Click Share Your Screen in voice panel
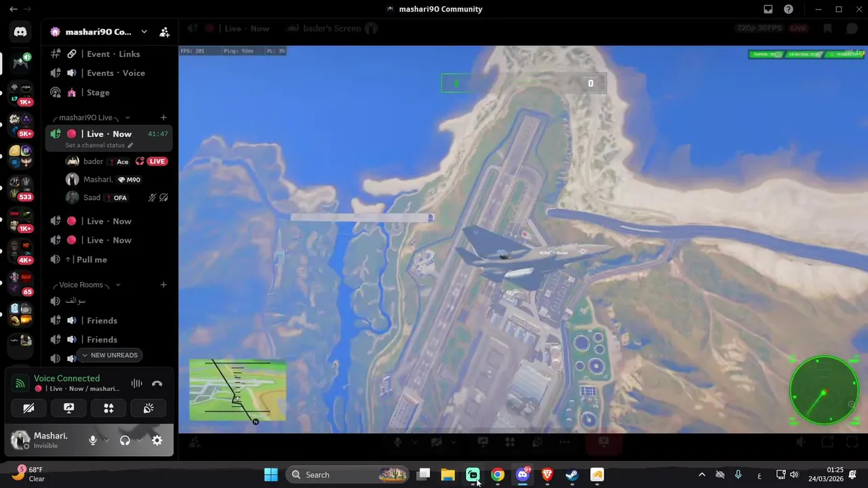The image size is (868, 488). [68, 408]
